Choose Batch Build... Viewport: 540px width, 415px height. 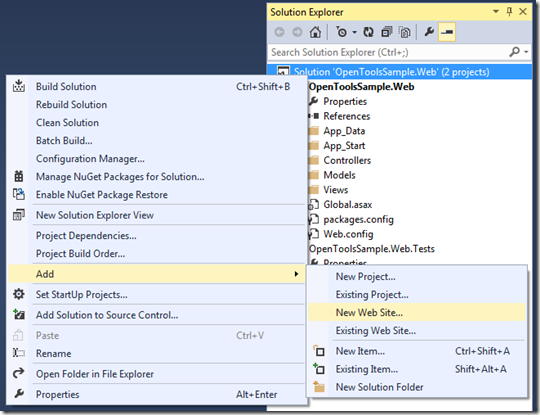tap(156, 141)
